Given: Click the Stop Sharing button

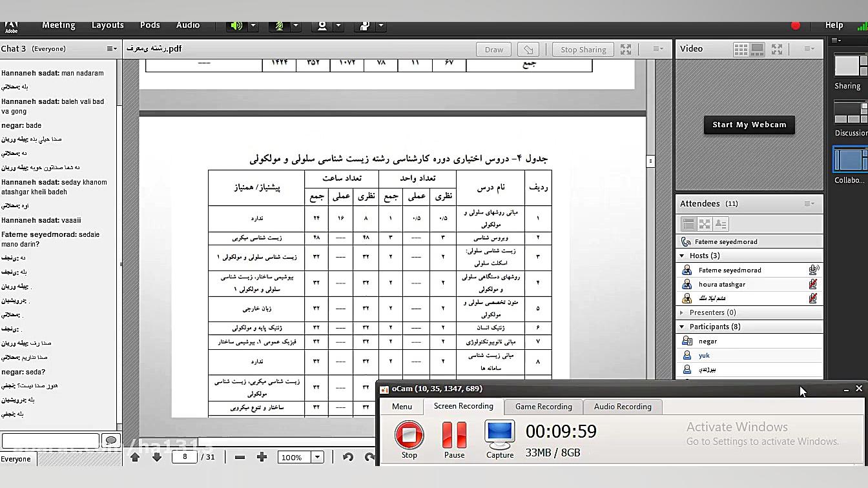Looking at the screenshot, I should 583,50.
